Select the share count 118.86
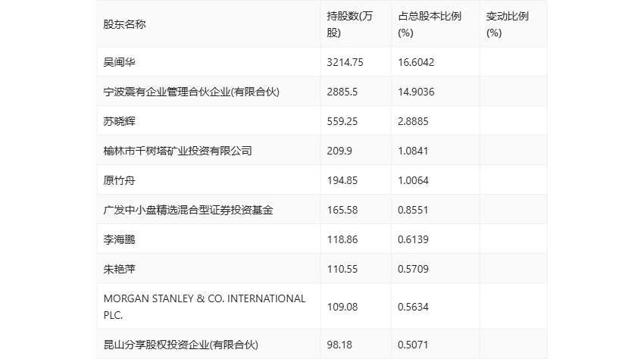Viewport: 644px width, 359px height. pos(342,239)
